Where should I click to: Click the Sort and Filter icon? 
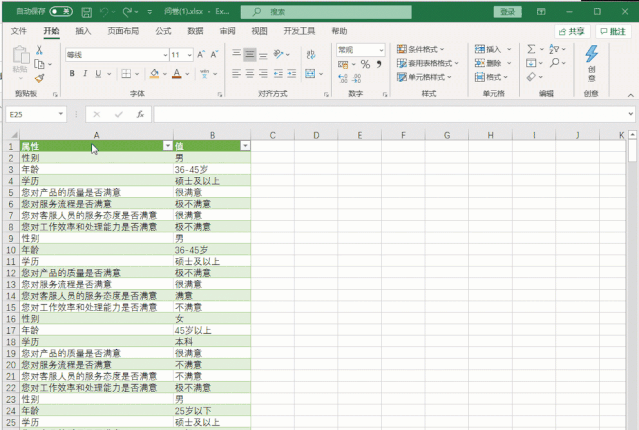(554, 49)
